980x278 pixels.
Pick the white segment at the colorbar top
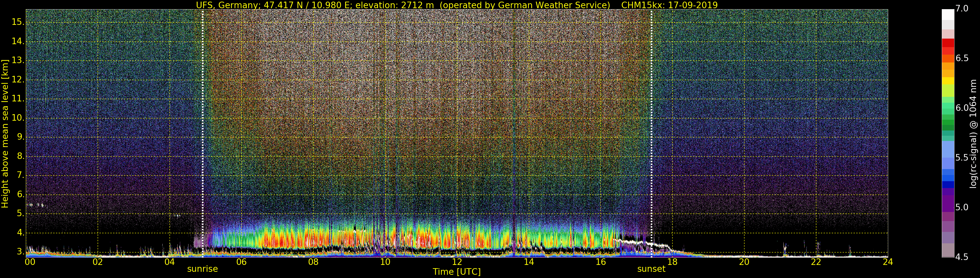coord(948,14)
